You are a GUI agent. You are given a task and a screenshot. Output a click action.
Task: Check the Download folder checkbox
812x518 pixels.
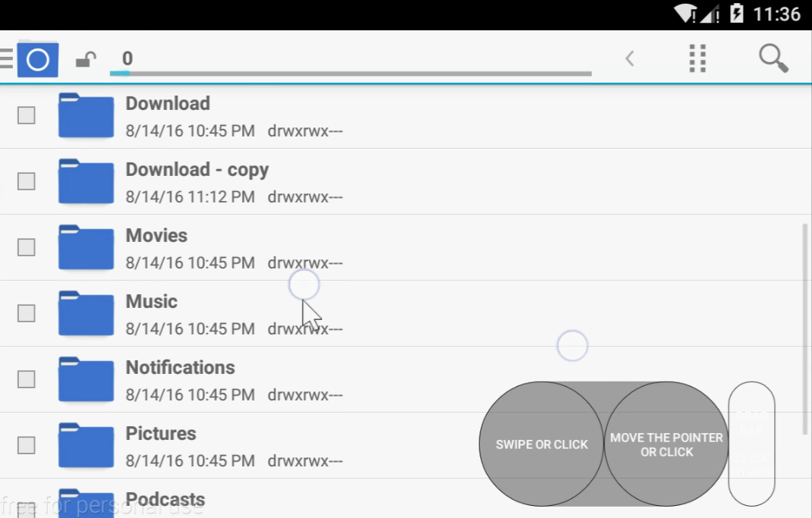point(27,115)
